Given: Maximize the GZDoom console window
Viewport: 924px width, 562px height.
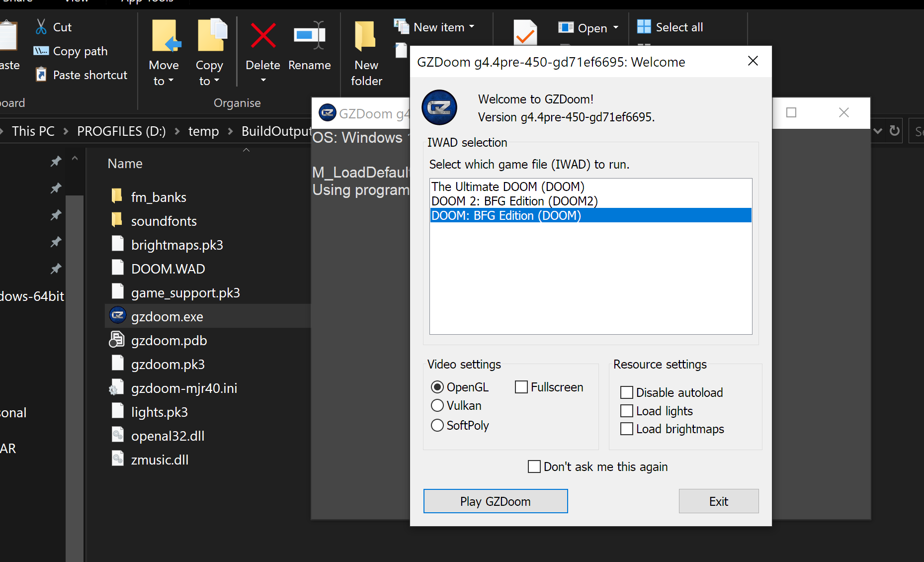Looking at the screenshot, I should (791, 112).
